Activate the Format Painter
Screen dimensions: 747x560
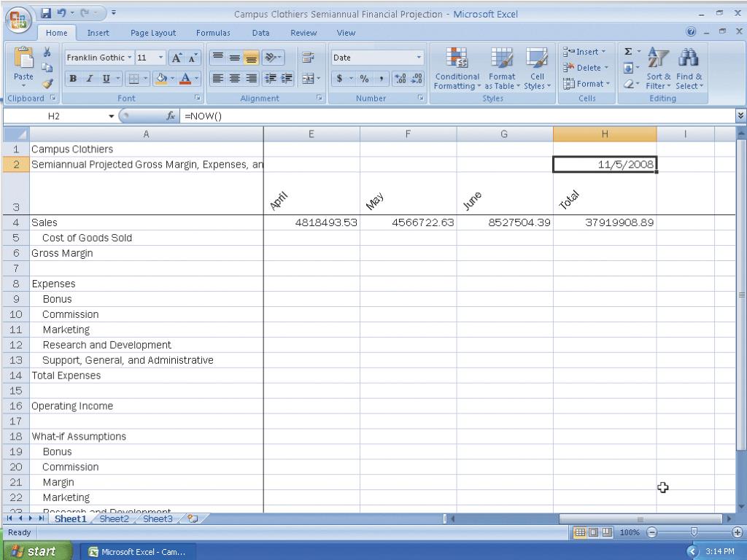coord(47,83)
